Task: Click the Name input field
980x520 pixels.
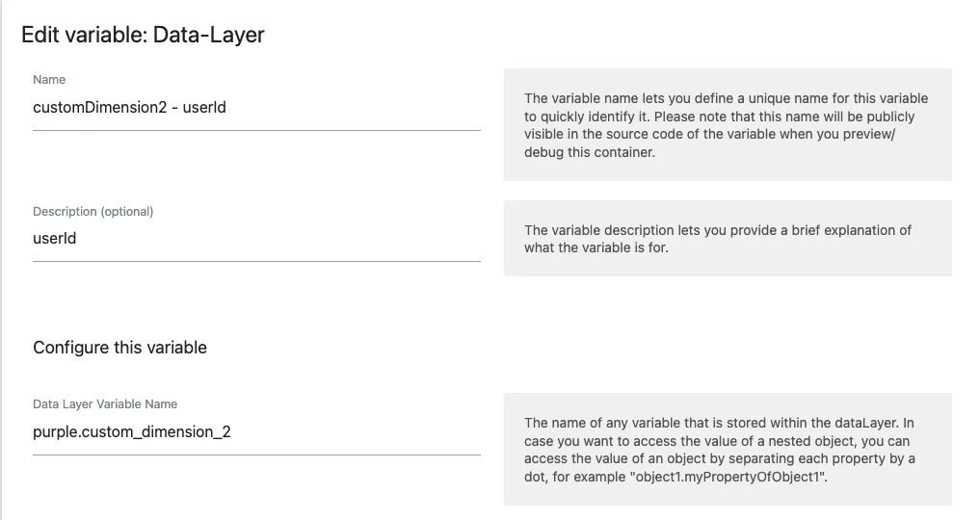Action: (x=256, y=108)
